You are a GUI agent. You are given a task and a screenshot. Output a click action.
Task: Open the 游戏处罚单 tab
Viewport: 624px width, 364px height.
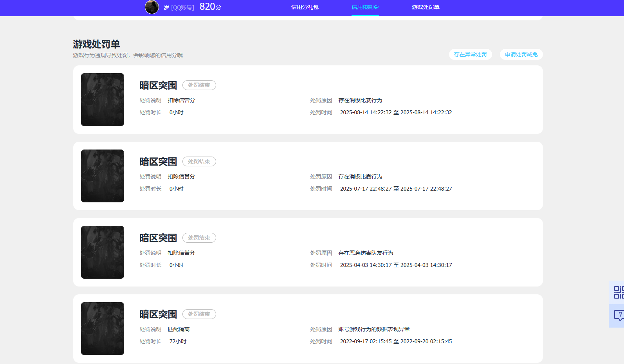425,7
